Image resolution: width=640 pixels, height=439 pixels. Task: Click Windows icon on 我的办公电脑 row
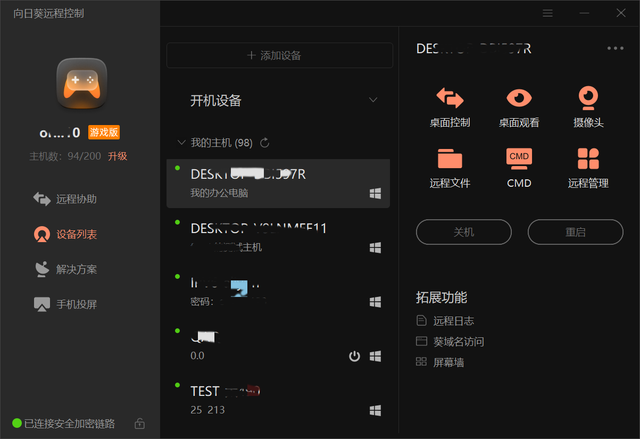pyautogui.click(x=375, y=193)
